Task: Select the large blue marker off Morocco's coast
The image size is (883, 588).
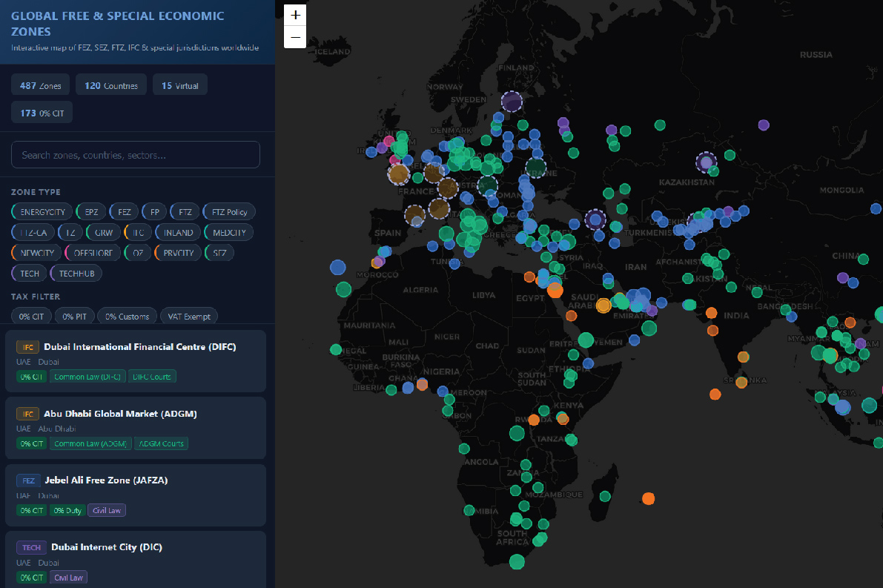Action: pos(338,267)
